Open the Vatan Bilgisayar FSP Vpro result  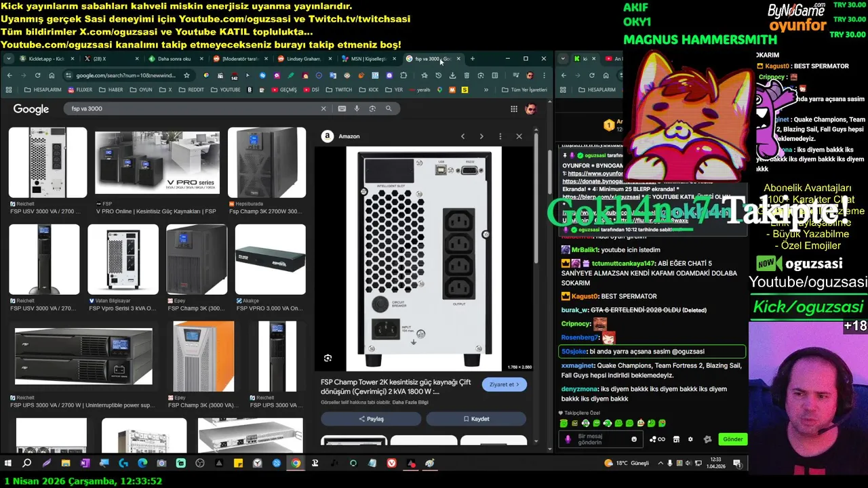click(x=123, y=260)
